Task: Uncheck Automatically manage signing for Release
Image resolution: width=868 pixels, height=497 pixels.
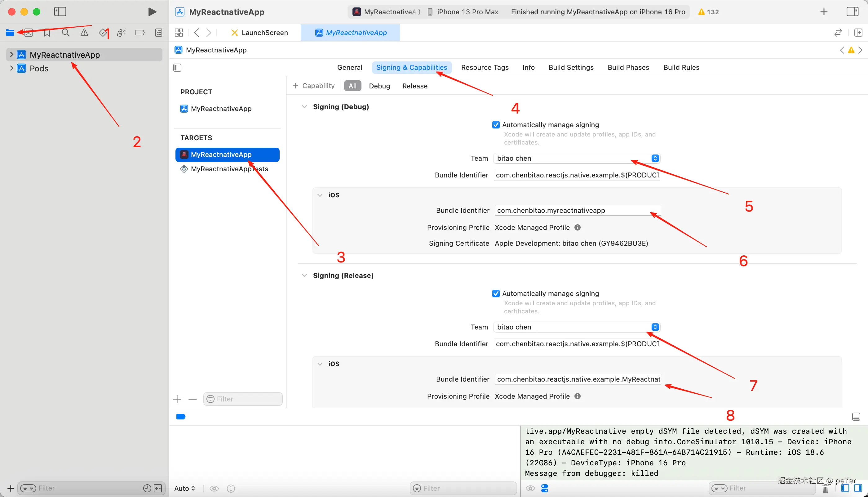Action: pyautogui.click(x=496, y=293)
